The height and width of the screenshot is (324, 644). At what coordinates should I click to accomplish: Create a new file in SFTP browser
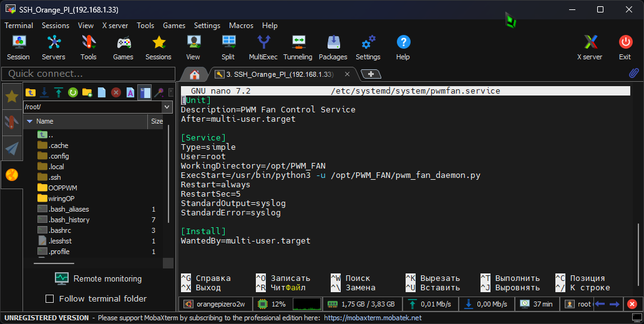point(102,93)
